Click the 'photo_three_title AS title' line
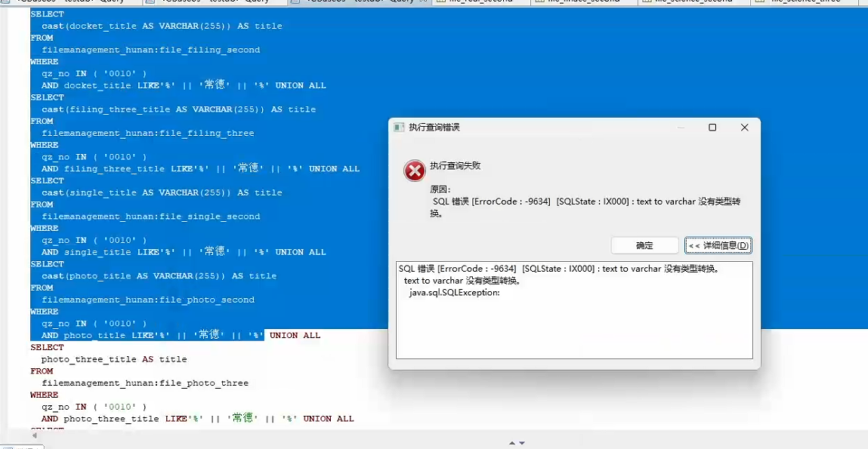This screenshot has height=449, width=868. click(114, 359)
